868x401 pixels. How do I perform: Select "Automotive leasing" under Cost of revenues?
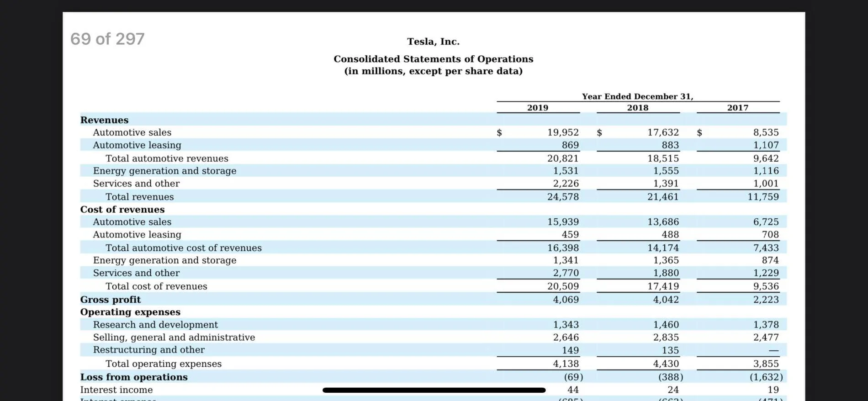pyautogui.click(x=137, y=235)
